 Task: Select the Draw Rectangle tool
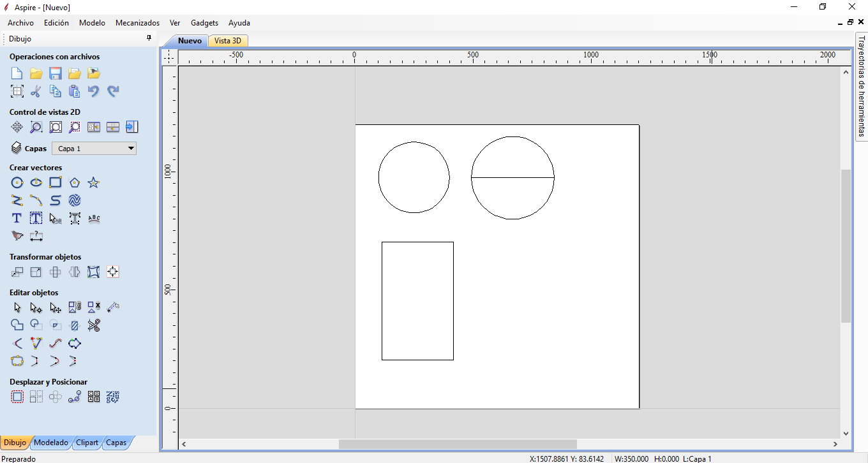(x=56, y=183)
